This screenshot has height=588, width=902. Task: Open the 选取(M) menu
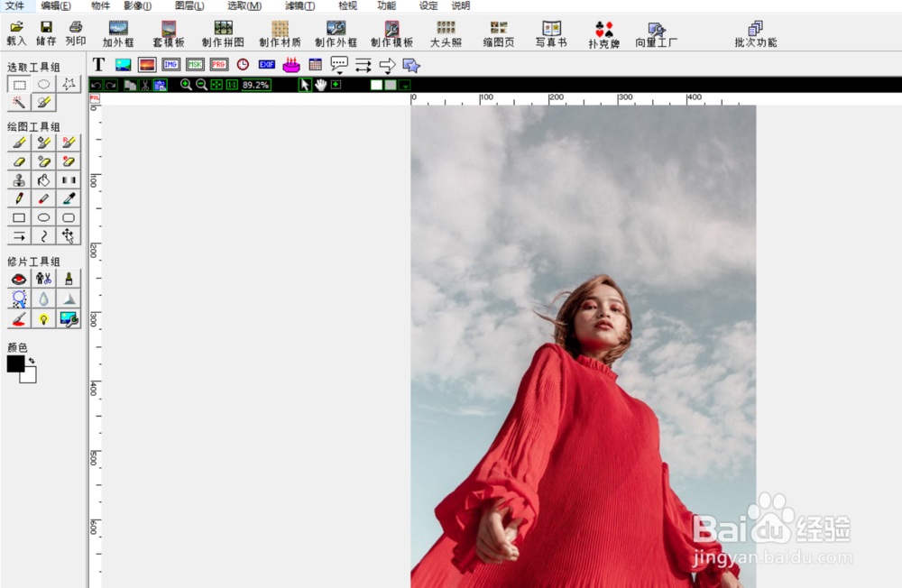tap(244, 5)
